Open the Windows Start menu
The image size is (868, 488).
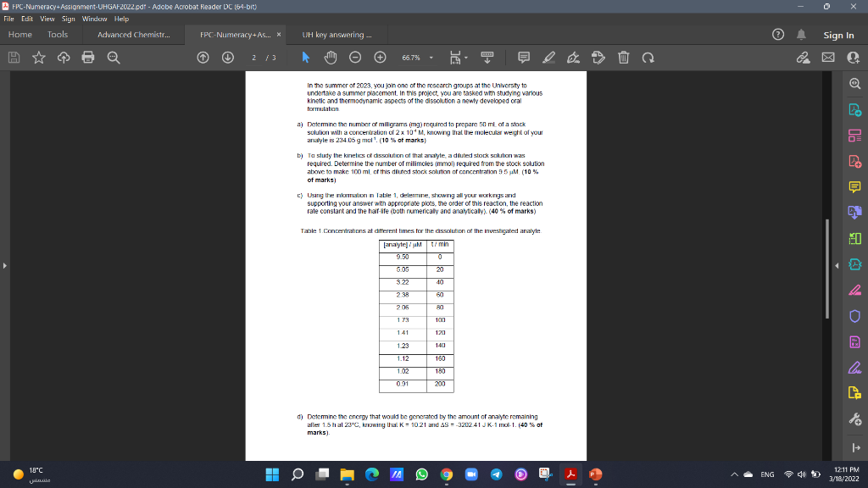click(272, 474)
